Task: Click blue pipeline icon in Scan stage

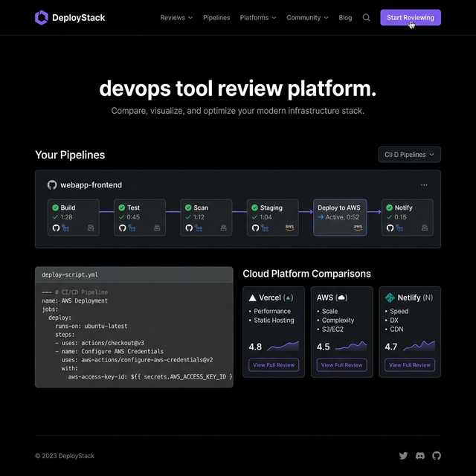Action: pos(199,228)
